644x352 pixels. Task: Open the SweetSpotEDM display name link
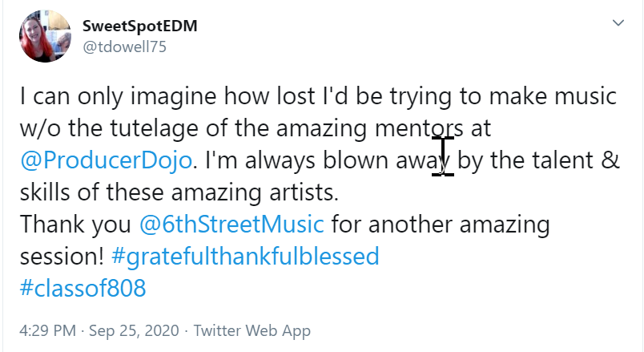pos(139,26)
